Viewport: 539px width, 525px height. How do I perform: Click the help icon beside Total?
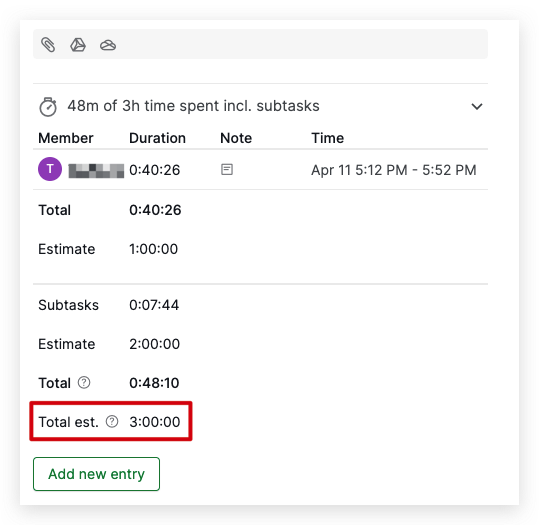84,382
